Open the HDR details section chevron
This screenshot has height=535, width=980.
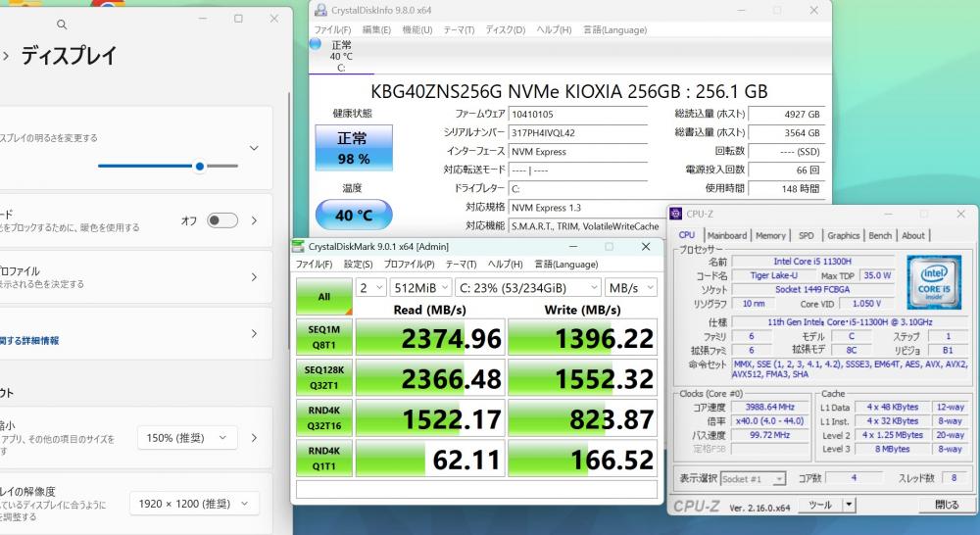[x=254, y=334]
